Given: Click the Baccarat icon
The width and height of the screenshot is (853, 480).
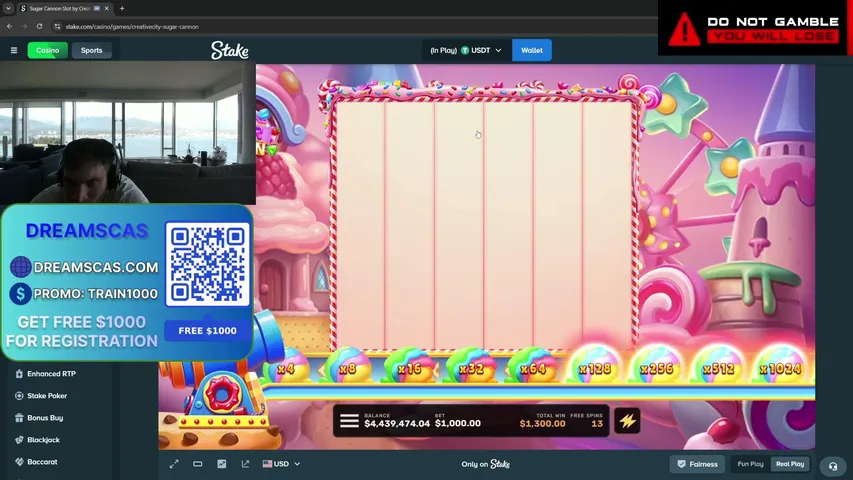Looking at the screenshot, I should [19, 461].
